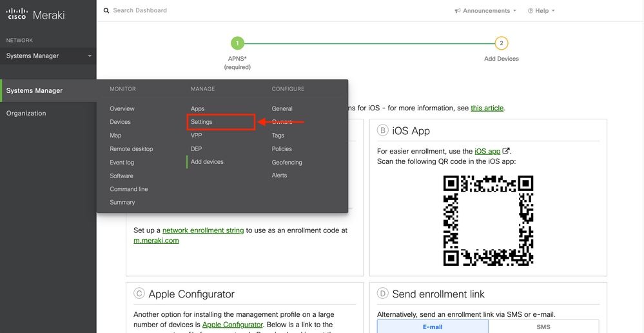This screenshot has width=644, height=333.
Task: Click the Cisco Meraki logo
Action: click(x=35, y=14)
